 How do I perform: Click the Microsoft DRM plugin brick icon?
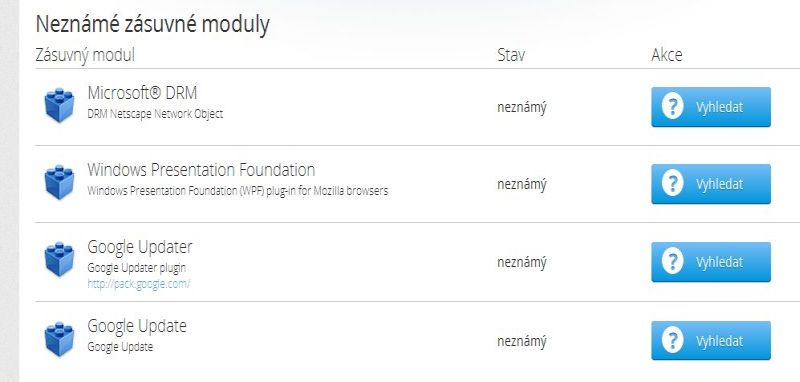pyautogui.click(x=59, y=105)
